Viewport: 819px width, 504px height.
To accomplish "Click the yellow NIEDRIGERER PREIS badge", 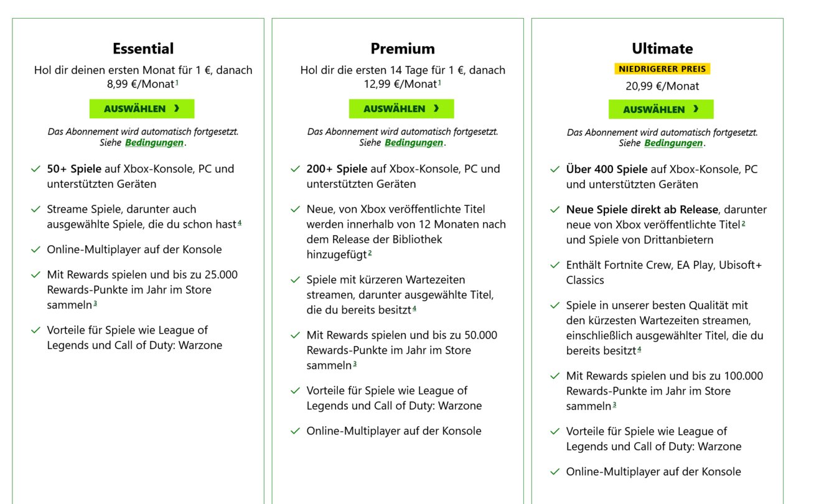I will (661, 68).
